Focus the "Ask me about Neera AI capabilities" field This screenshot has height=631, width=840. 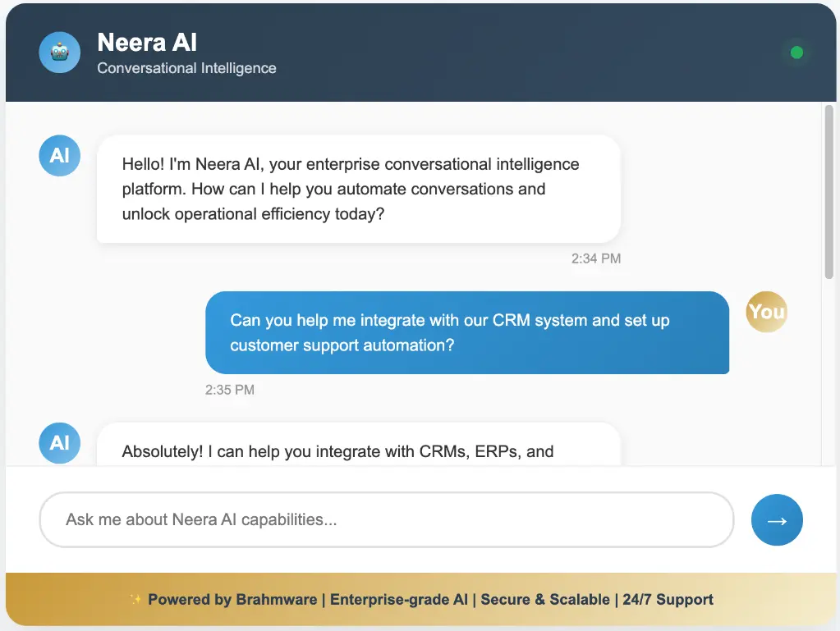[x=386, y=519]
